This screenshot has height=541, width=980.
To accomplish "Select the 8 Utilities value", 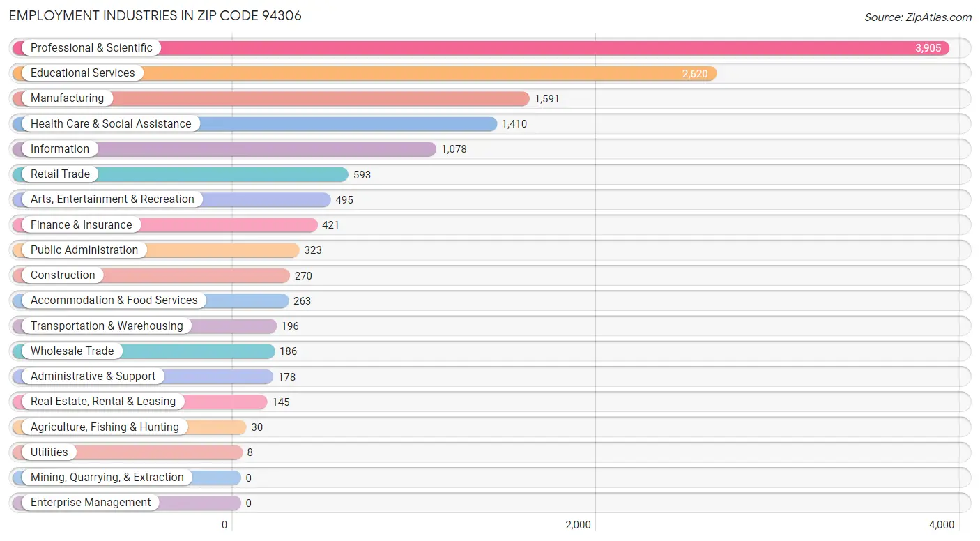I will (x=250, y=452).
